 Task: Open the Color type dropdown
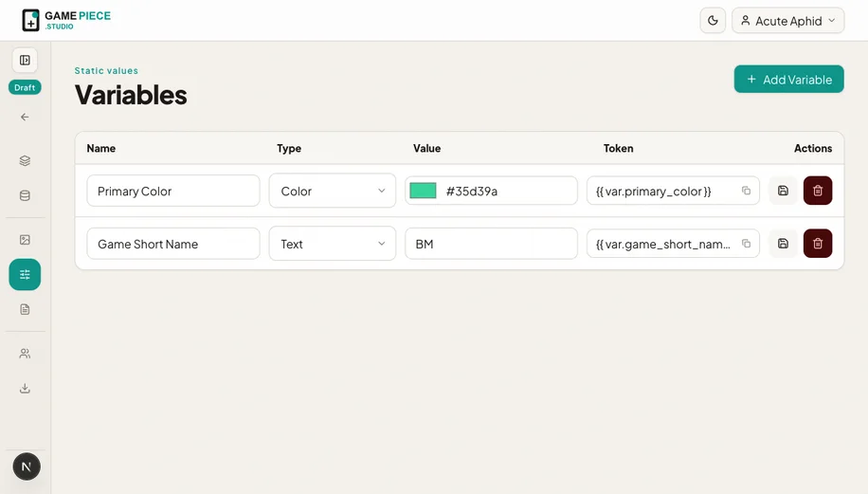coord(333,191)
